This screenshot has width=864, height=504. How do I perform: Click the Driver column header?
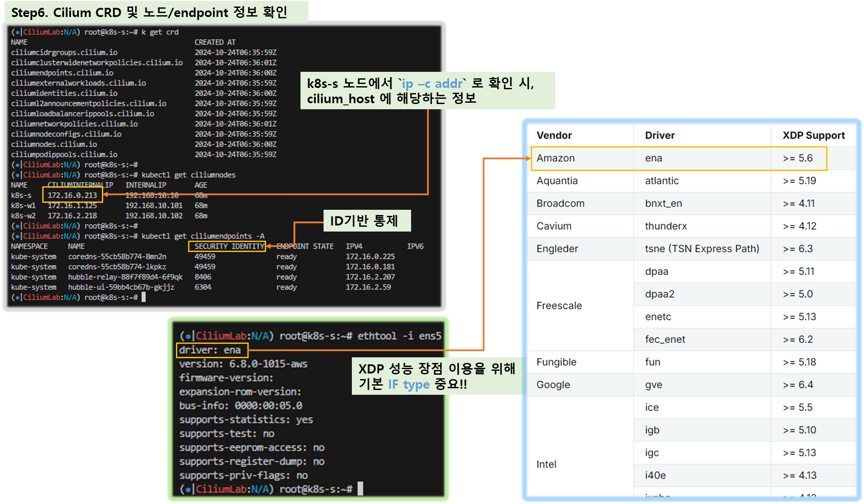click(659, 135)
